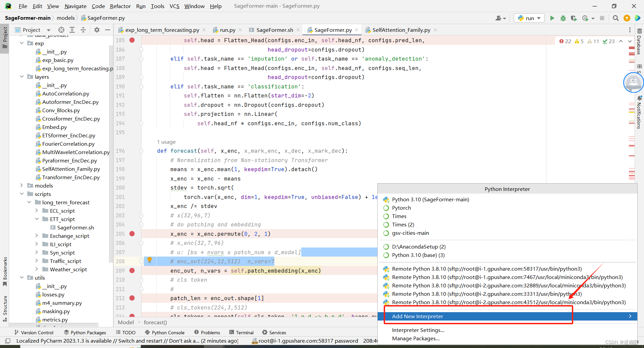Collapse all icon in Project panel
The height and width of the screenshot is (348, 644).
pos(83,30)
